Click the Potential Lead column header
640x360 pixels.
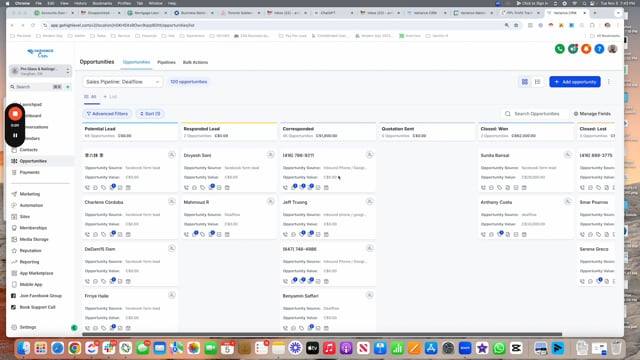pyautogui.click(x=130, y=132)
